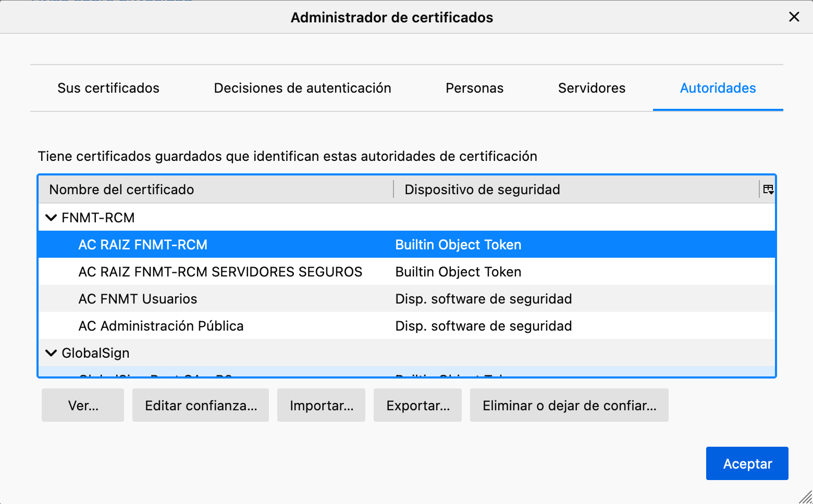Click the Exportar... button
This screenshot has width=813, height=504.
tap(417, 405)
